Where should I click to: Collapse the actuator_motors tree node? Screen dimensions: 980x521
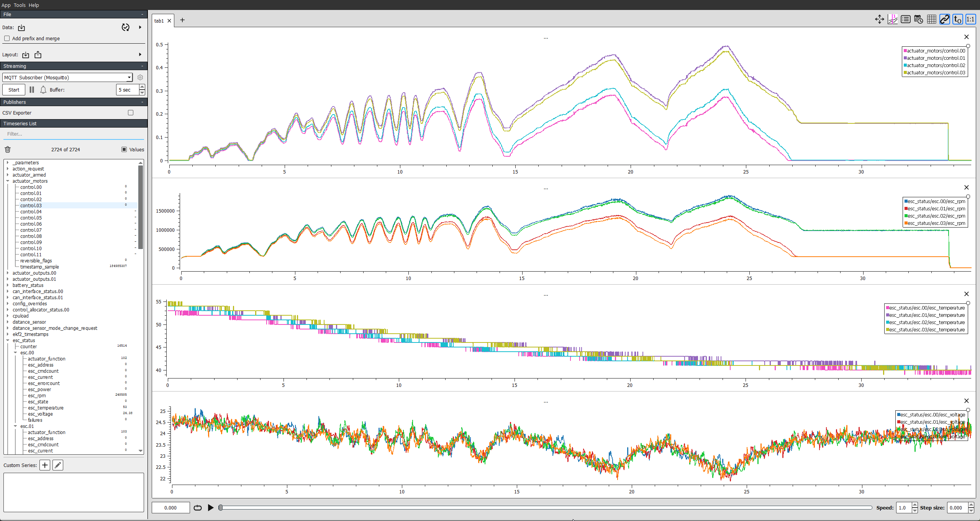click(8, 181)
